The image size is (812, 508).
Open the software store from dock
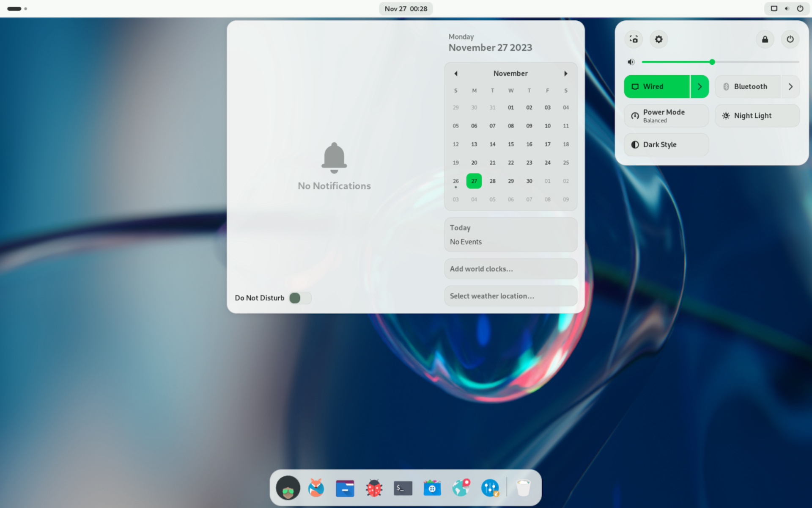tap(432, 488)
